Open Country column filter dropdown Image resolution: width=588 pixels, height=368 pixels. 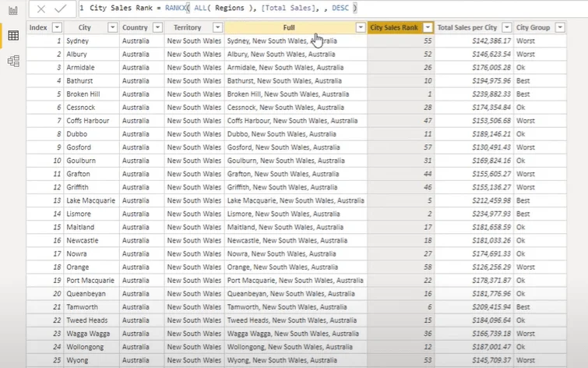[158, 27]
